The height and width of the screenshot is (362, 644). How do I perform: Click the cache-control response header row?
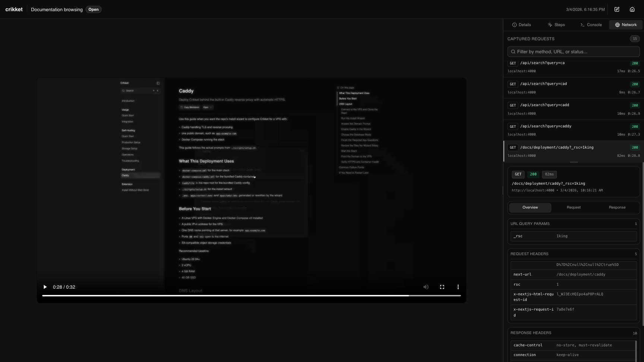pyautogui.click(x=574, y=345)
